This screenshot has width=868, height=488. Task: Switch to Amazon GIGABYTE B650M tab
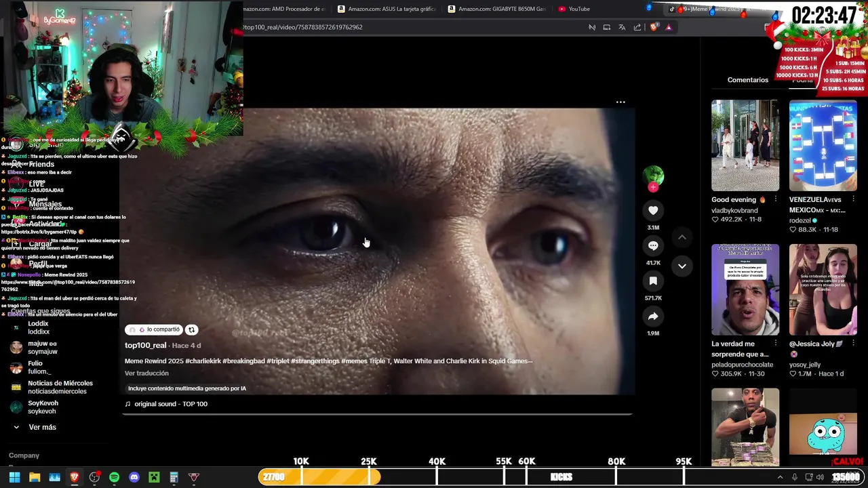point(496,9)
